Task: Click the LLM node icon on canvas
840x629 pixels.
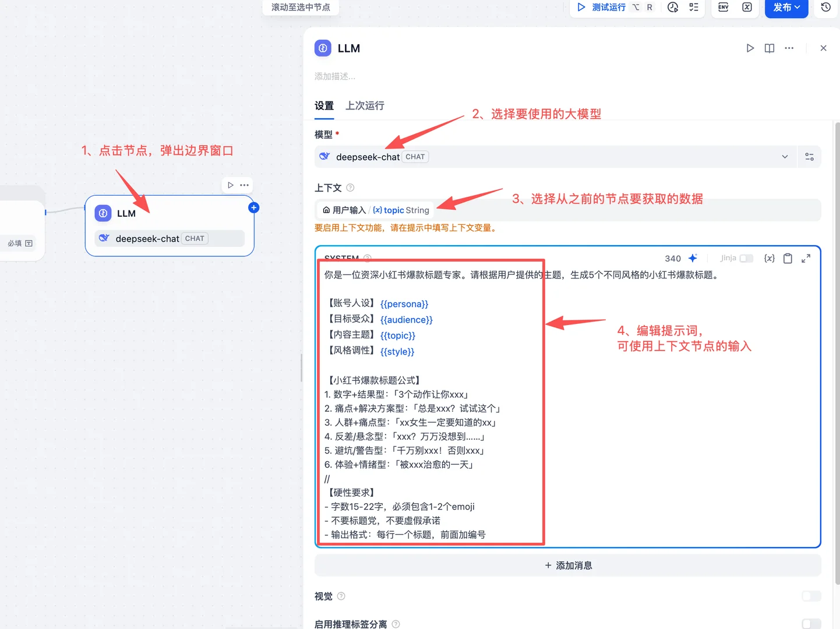Action: pos(103,213)
